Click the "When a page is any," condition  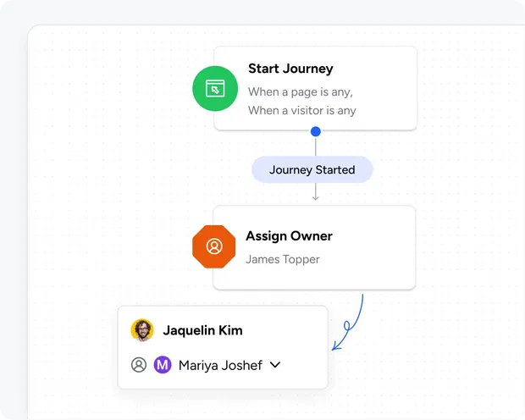[x=301, y=91]
